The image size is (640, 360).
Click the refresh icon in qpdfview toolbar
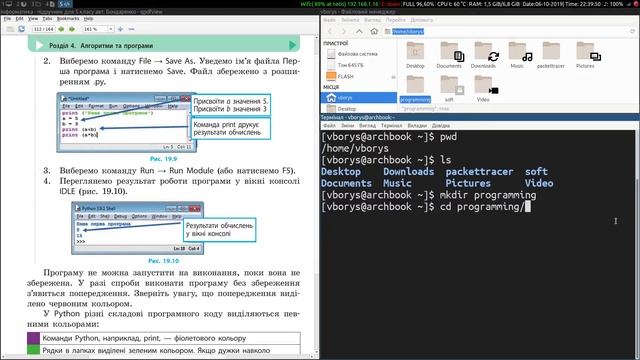tap(22, 29)
